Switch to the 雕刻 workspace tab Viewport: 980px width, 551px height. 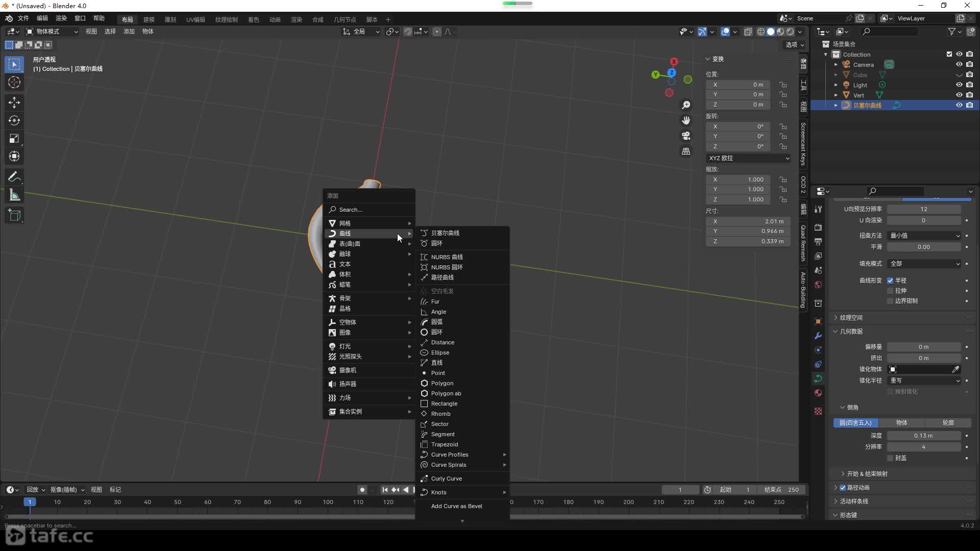[170, 19]
